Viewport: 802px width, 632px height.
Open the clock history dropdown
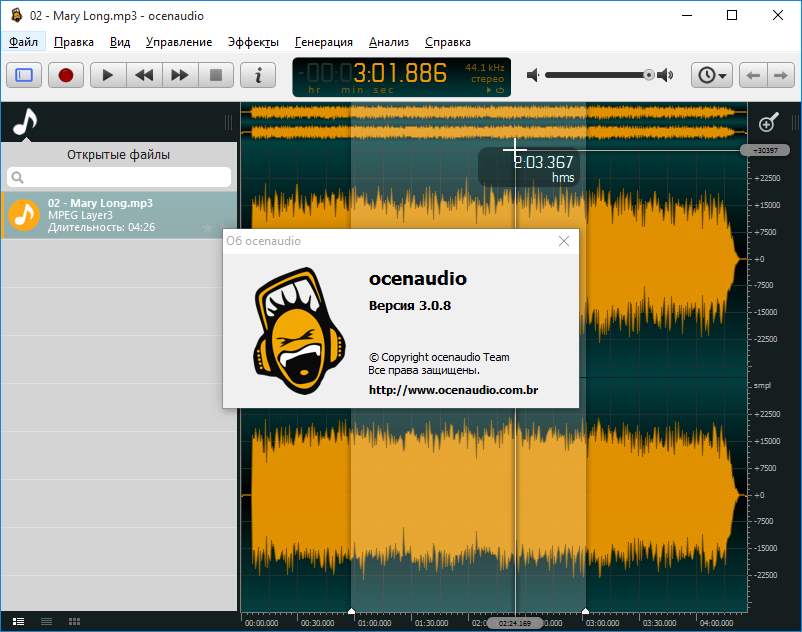coord(712,76)
